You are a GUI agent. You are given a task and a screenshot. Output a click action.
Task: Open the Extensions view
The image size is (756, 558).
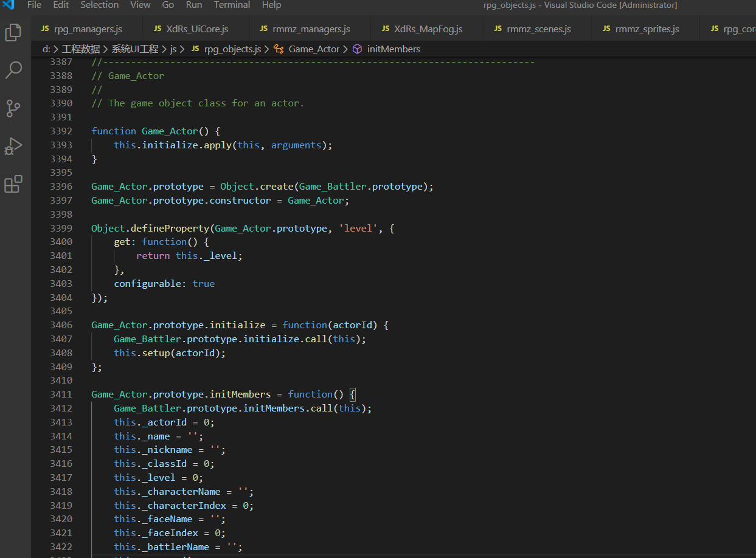13,184
